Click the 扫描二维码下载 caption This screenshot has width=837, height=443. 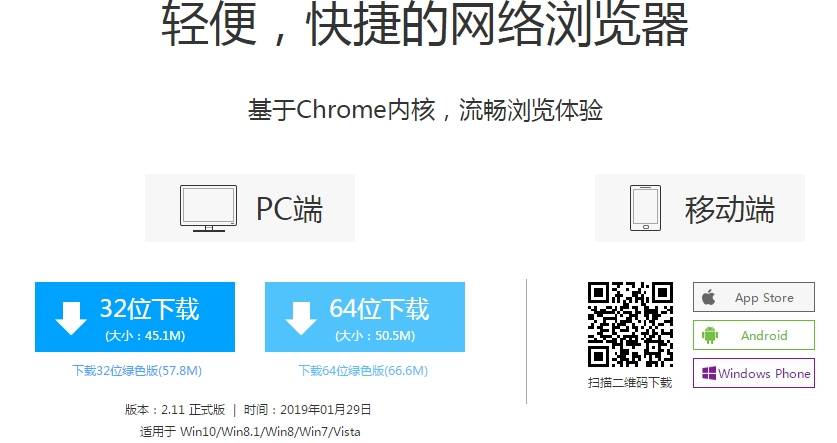tap(630, 383)
